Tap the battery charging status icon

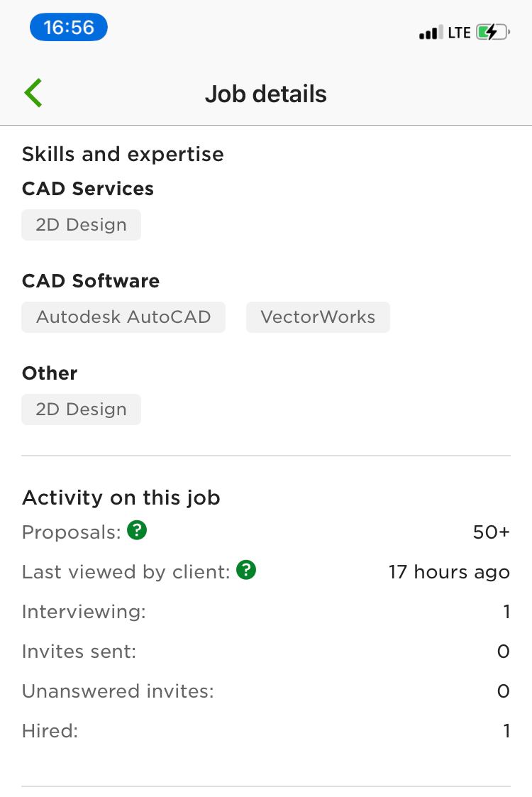point(492,33)
